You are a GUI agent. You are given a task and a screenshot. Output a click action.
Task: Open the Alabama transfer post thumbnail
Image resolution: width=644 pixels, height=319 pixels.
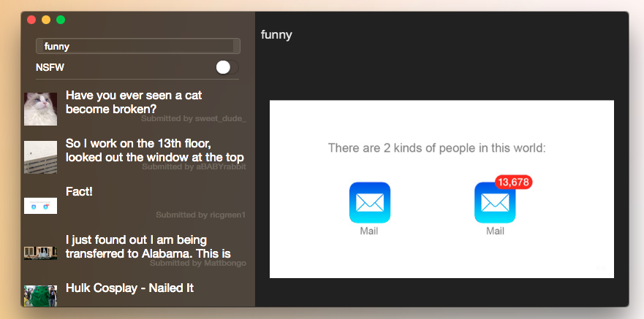coord(41,253)
